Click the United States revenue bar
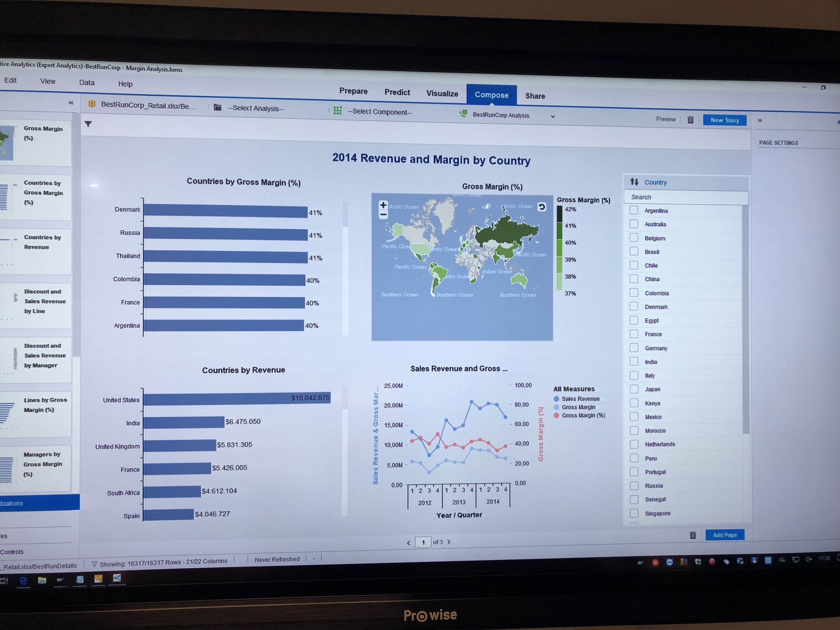Viewport: 840px width, 630px height. pos(237,398)
